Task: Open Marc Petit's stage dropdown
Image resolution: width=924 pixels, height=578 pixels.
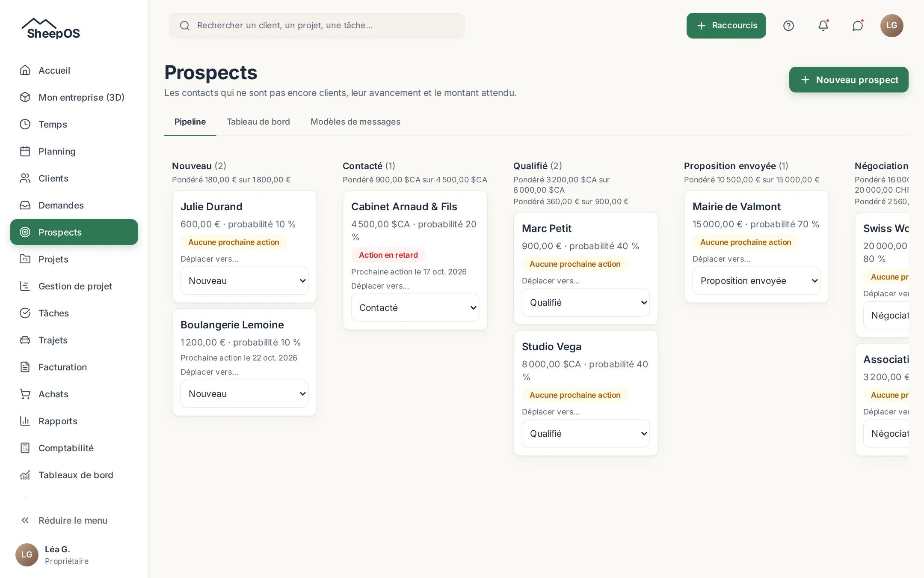Action: click(586, 302)
